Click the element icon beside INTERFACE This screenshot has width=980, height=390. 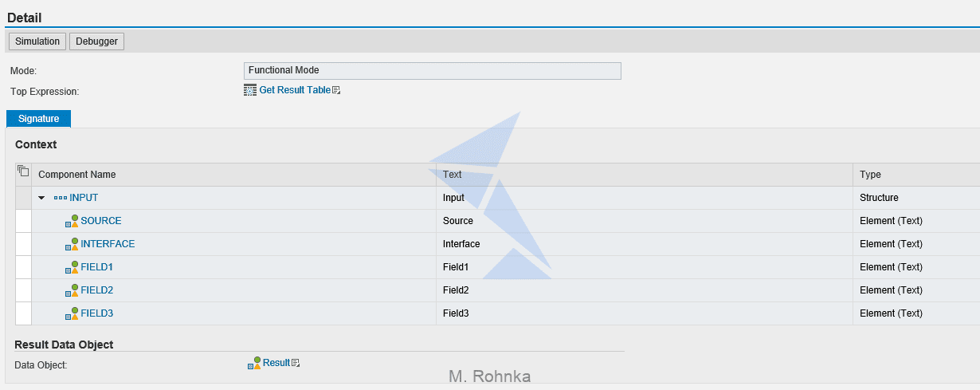tap(72, 244)
